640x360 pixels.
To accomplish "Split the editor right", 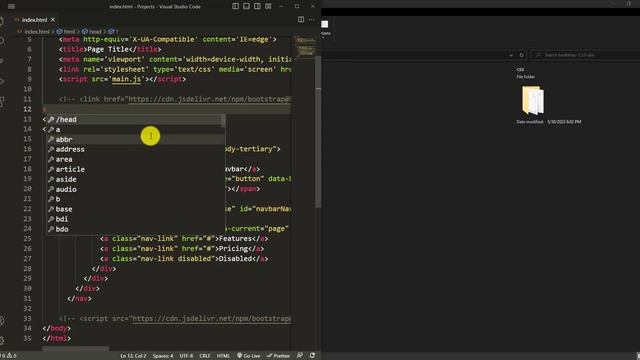I will click(301, 20).
